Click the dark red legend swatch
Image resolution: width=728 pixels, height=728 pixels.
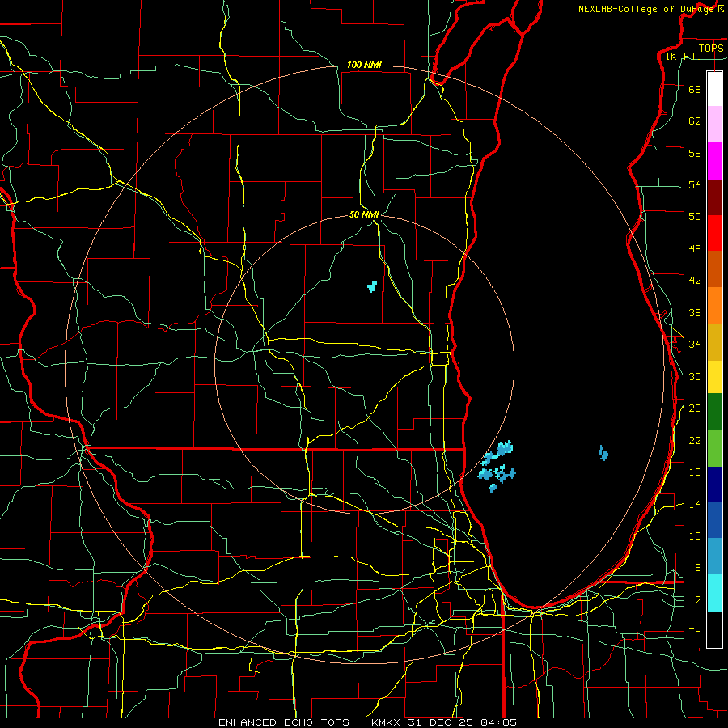[x=714, y=197]
